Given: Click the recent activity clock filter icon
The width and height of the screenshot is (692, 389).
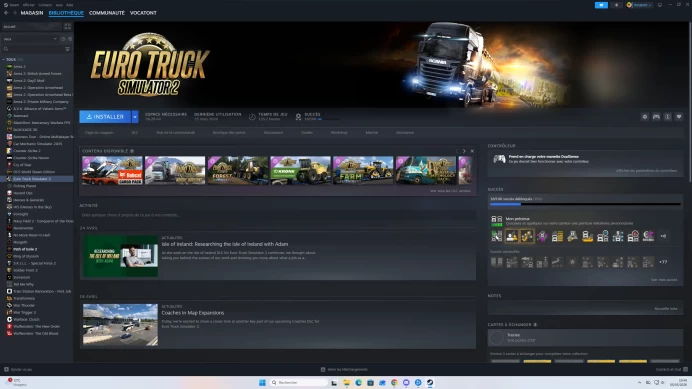Looking at the screenshot, I should tap(63, 39).
